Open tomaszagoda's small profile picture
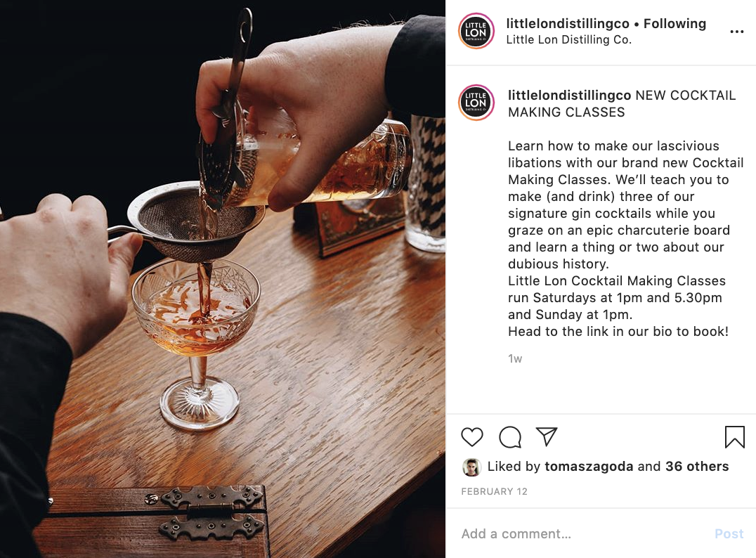This screenshot has height=558, width=756. click(x=471, y=467)
